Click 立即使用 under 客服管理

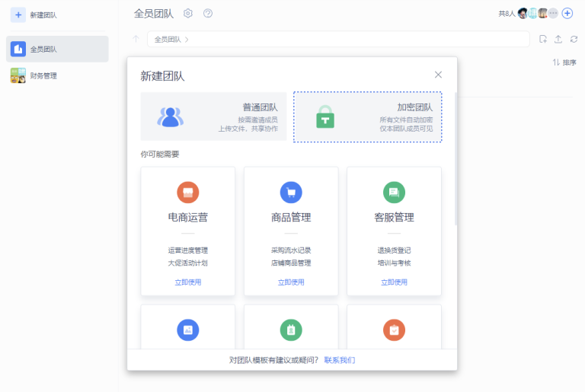[x=394, y=282]
